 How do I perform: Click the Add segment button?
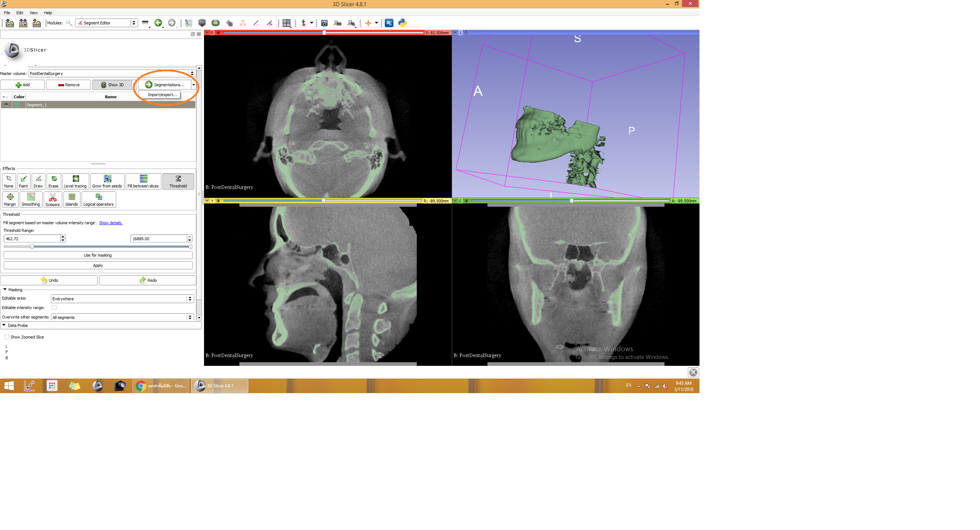coord(23,85)
